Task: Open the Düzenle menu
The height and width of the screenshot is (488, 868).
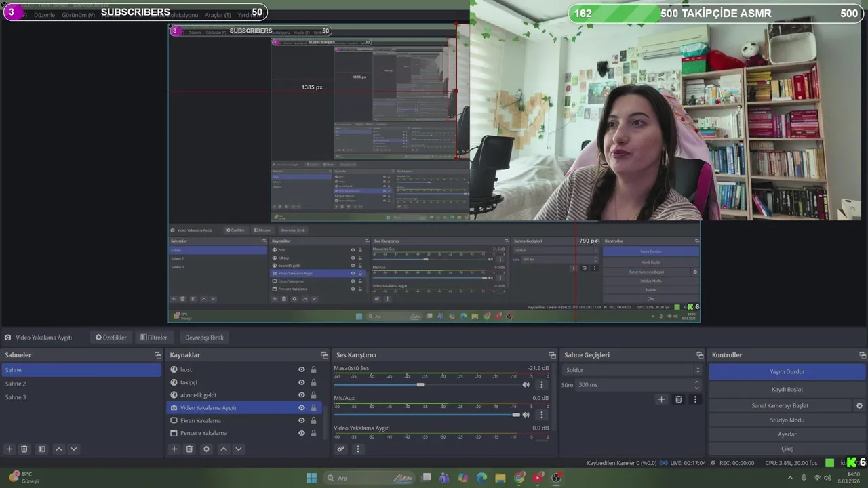Action: coord(44,15)
